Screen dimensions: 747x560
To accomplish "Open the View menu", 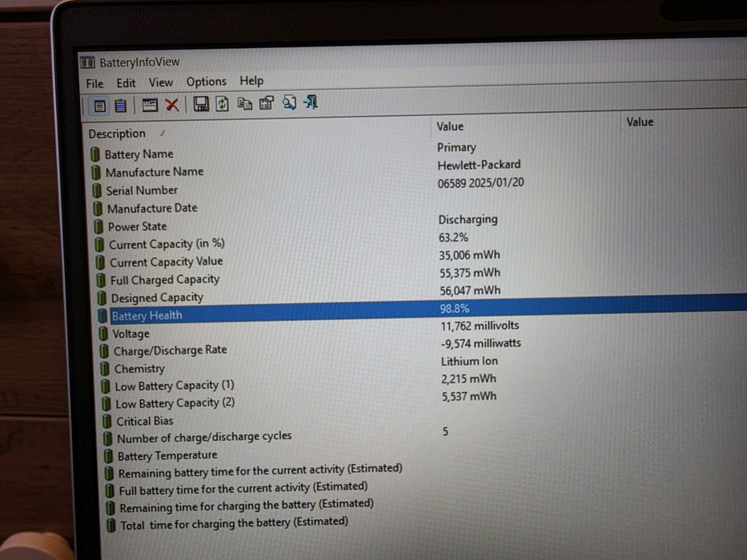I will (161, 82).
